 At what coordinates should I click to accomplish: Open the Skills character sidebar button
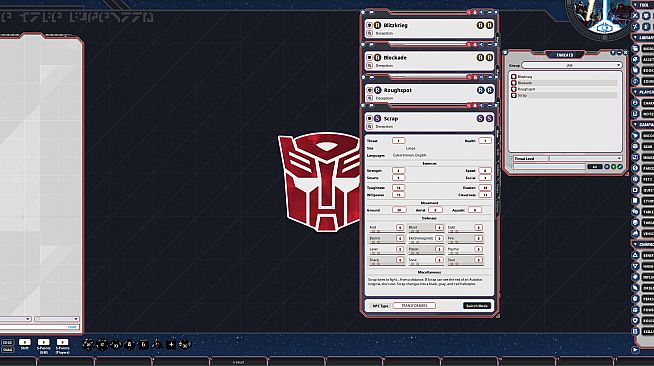(644, 331)
